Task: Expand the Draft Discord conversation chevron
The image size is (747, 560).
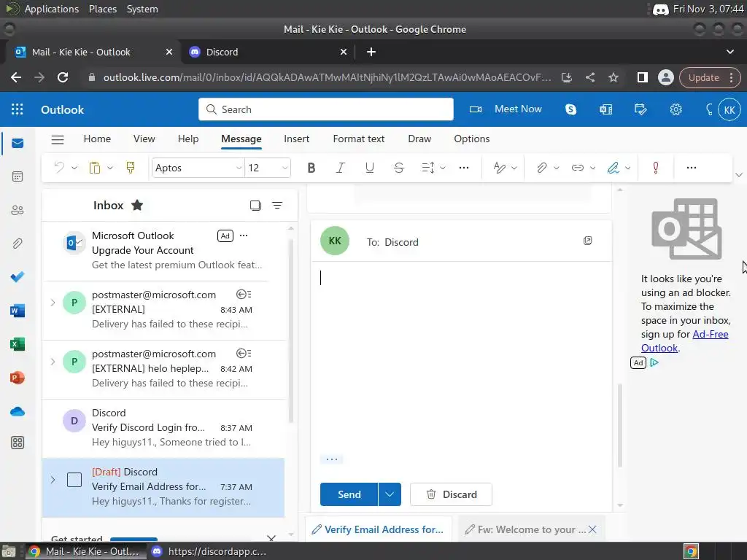Action: [x=53, y=480]
